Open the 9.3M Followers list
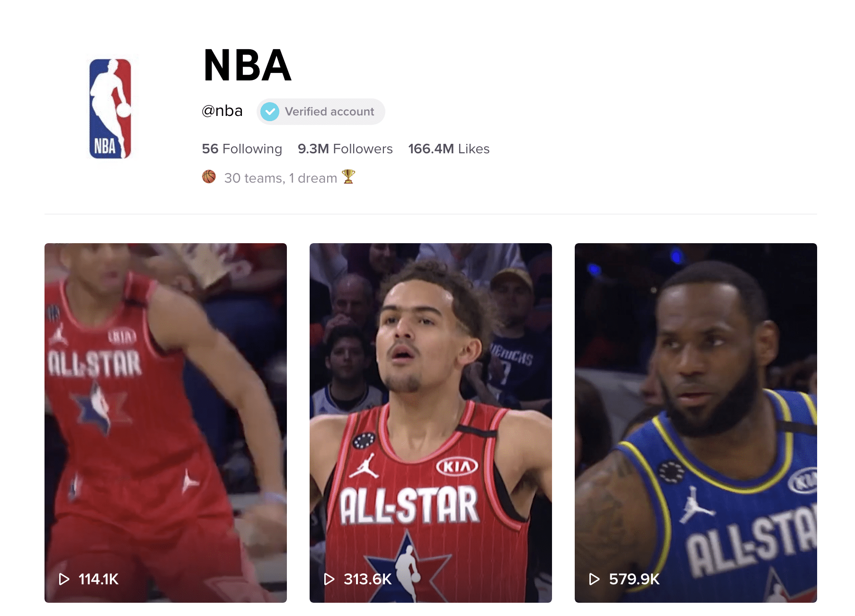855x616 pixels. point(345,149)
